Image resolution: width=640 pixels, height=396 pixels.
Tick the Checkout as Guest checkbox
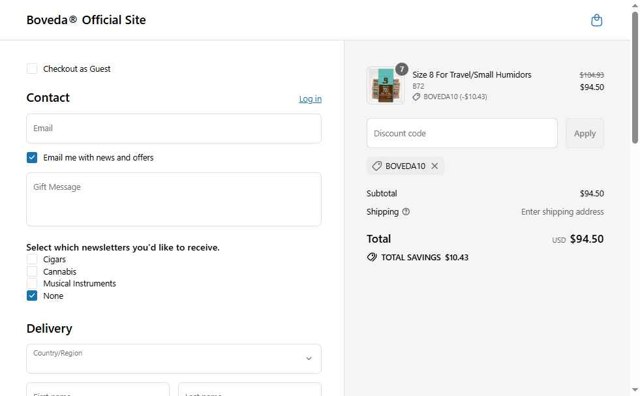point(32,69)
